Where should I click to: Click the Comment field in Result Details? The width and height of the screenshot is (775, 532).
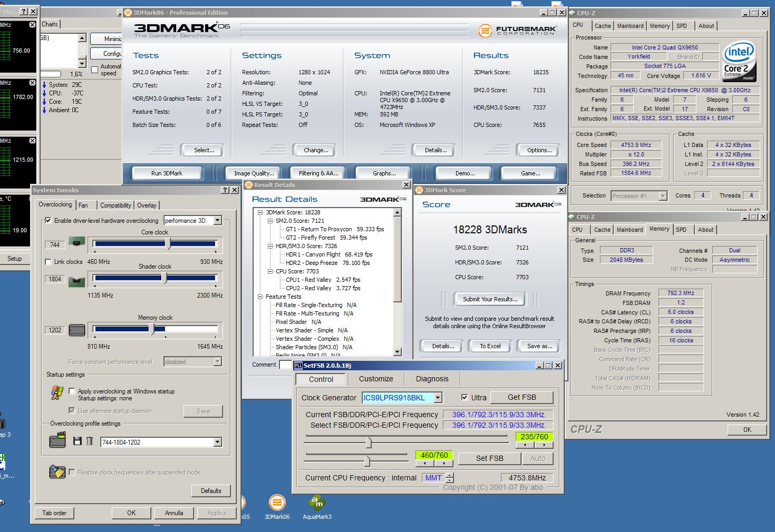click(x=285, y=364)
